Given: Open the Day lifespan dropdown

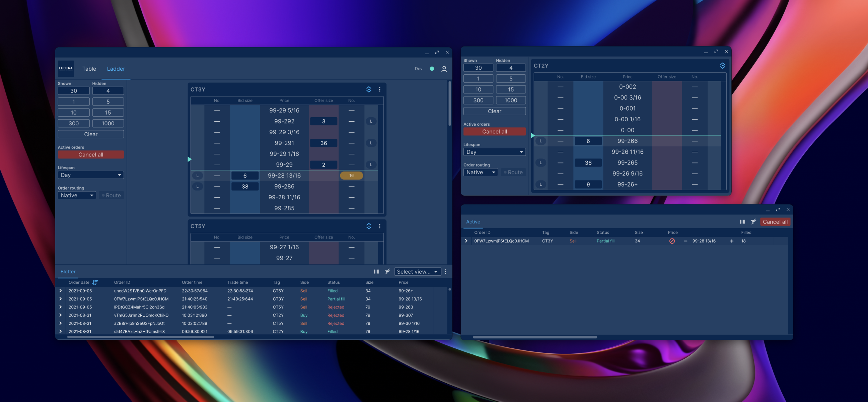Looking at the screenshot, I should pos(91,175).
